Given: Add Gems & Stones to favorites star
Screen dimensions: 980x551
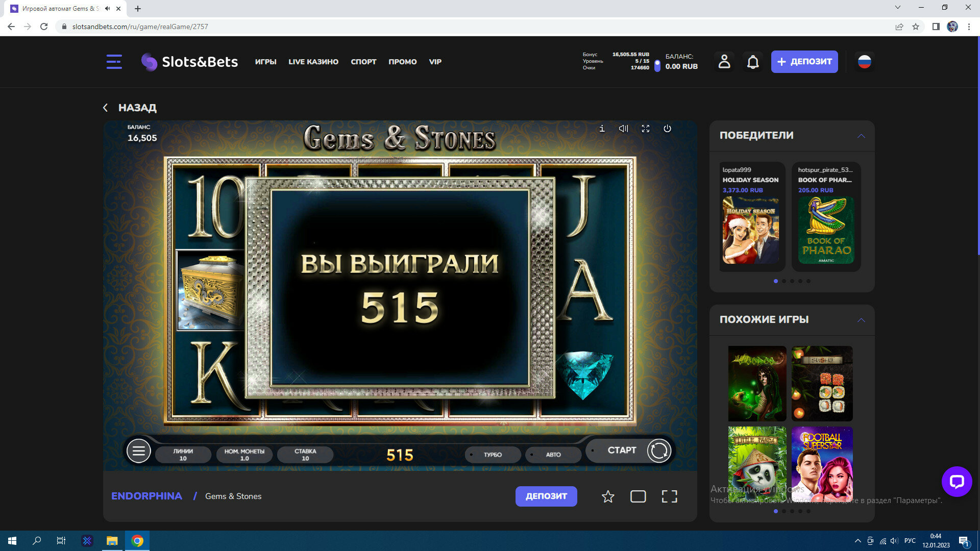Looking at the screenshot, I should click(607, 496).
